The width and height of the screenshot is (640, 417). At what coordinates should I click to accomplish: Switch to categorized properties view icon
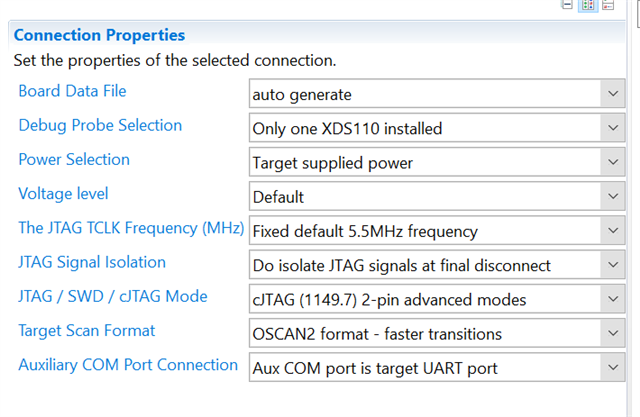click(588, 5)
